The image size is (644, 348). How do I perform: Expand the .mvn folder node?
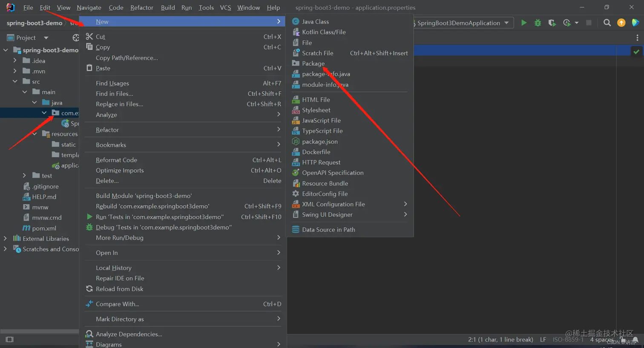pyautogui.click(x=15, y=71)
